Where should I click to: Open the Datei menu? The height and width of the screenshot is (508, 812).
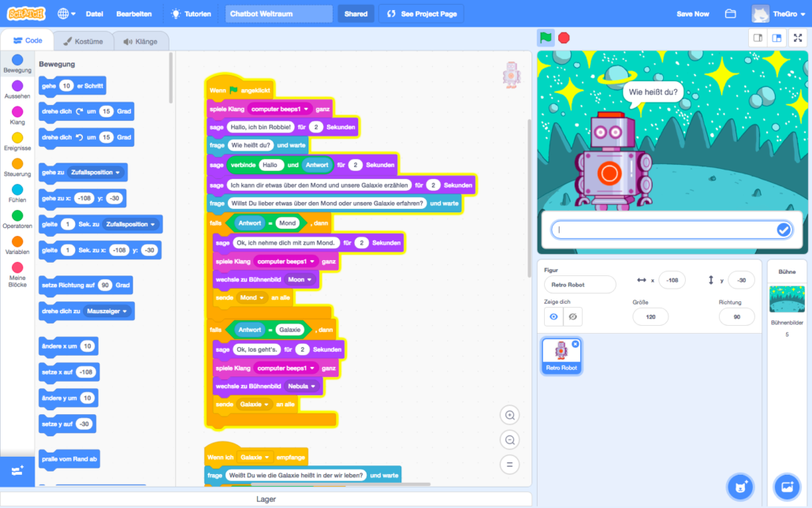(94, 14)
